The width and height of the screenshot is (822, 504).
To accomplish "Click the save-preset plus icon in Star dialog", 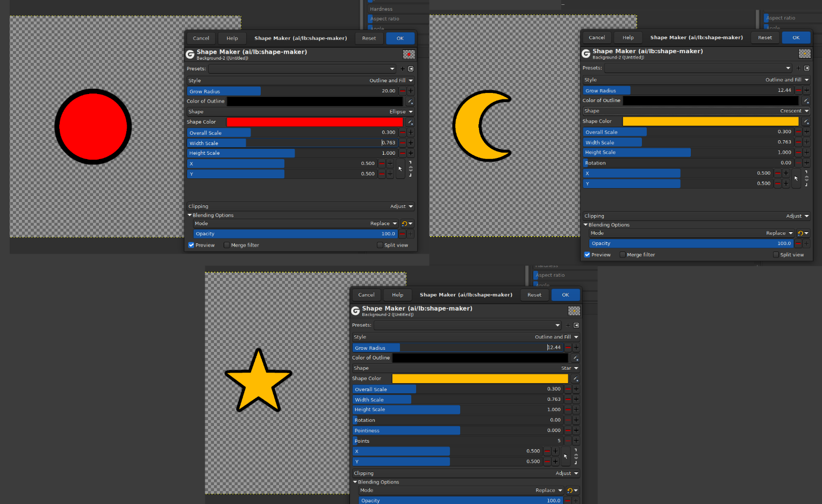I will point(568,325).
